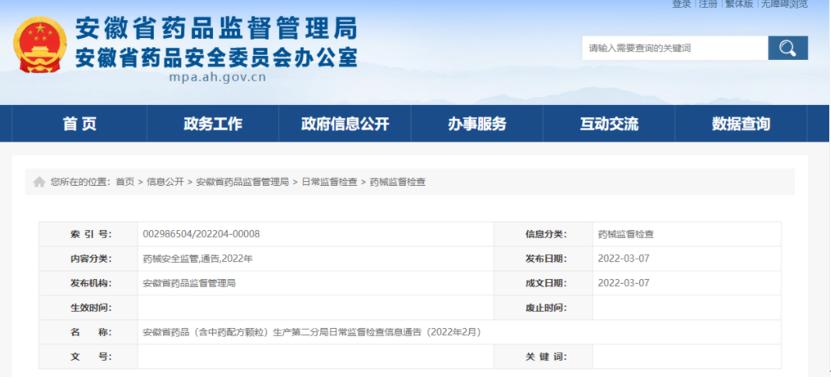Click the 成文日期 value 2022-03-07
Viewport: 831px width, 387px height.
tap(624, 283)
